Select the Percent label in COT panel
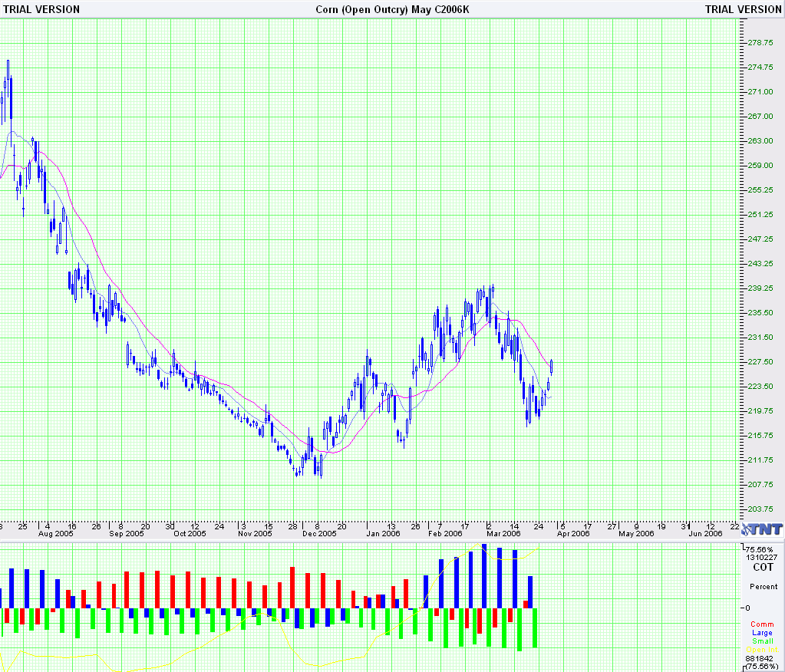Viewport: 785px width, 672px height. point(764,586)
